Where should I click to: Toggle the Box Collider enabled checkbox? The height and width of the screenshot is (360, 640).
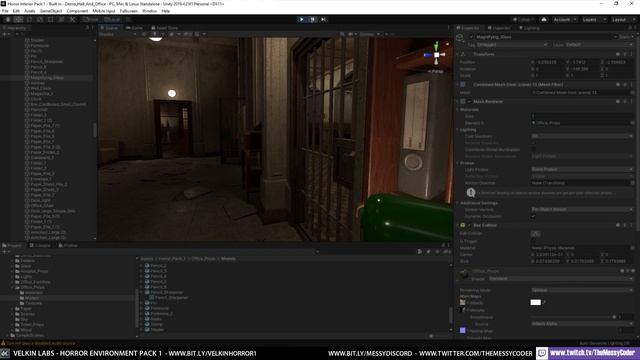[470, 225]
